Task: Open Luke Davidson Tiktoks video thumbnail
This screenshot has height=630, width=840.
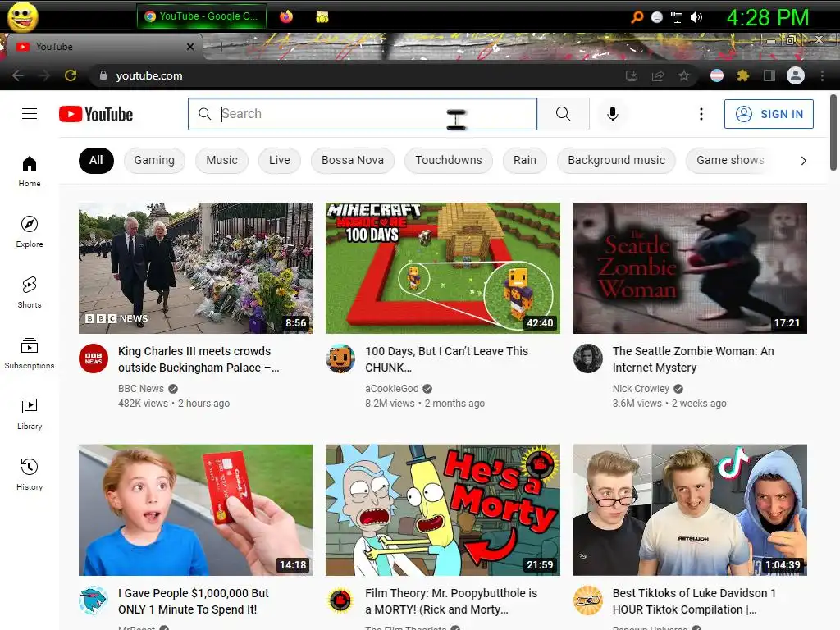Action: tap(690, 510)
